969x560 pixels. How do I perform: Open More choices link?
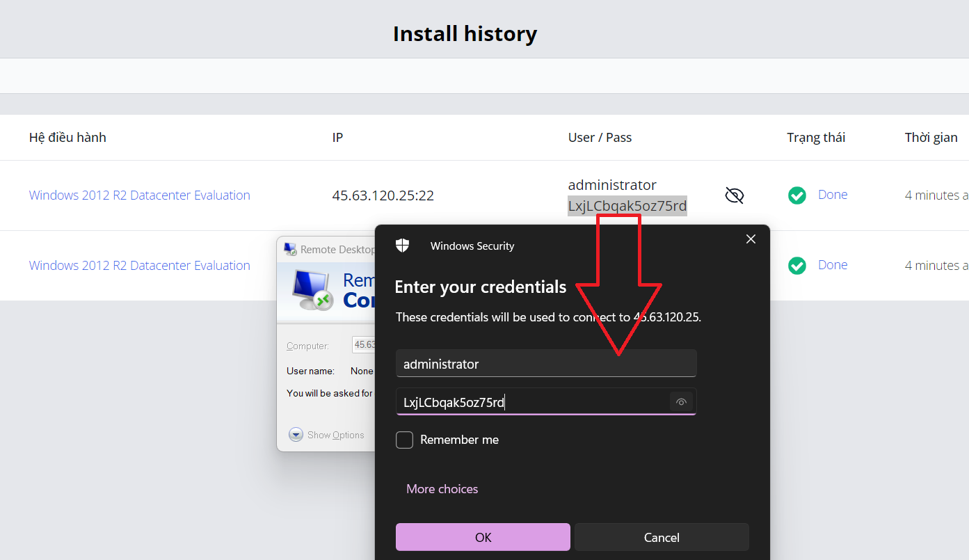(x=442, y=489)
